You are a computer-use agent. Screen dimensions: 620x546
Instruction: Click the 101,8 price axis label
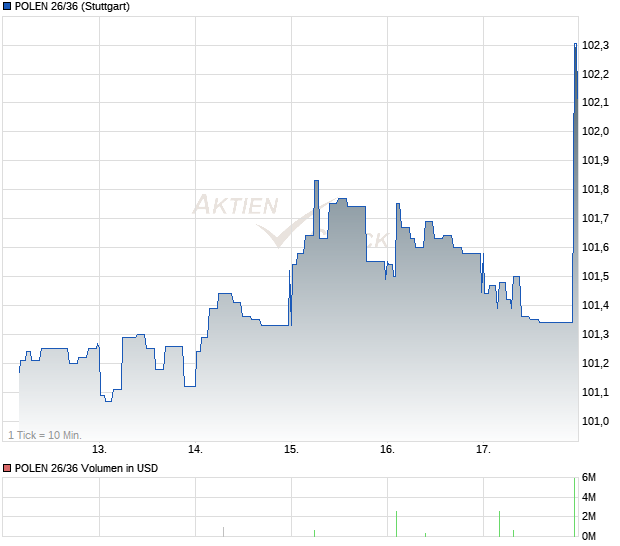coord(595,189)
